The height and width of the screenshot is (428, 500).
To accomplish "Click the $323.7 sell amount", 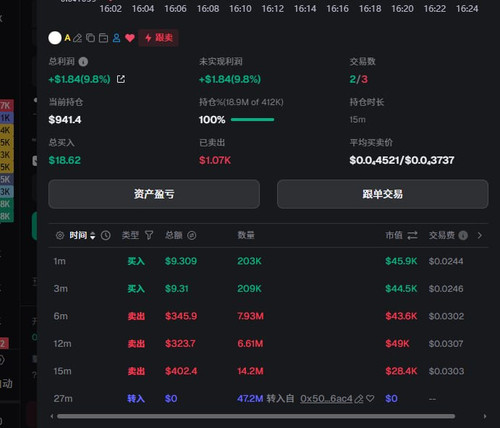I will pyautogui.click(x=180, y=344).
